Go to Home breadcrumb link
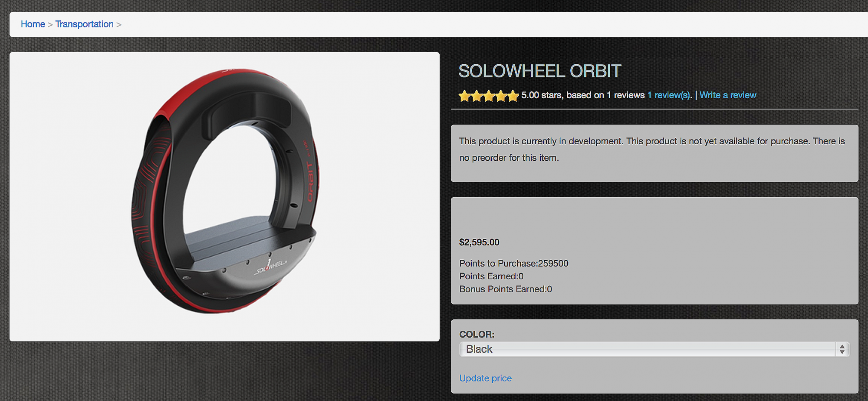The height and width of the screenshot is (401, 868). [33, 24]
